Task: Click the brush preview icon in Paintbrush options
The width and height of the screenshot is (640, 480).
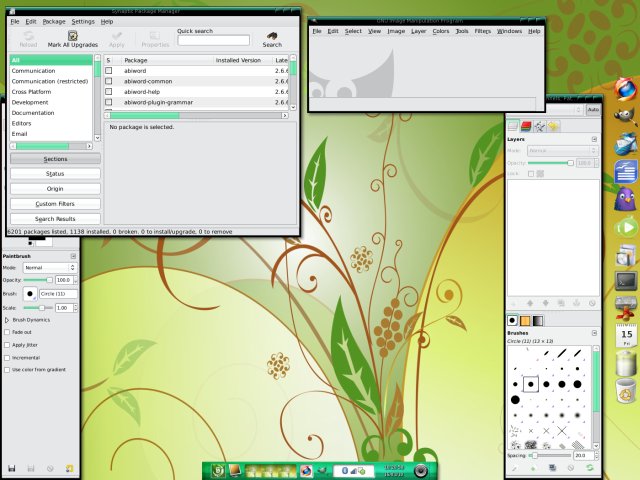Action: point(30,293)
